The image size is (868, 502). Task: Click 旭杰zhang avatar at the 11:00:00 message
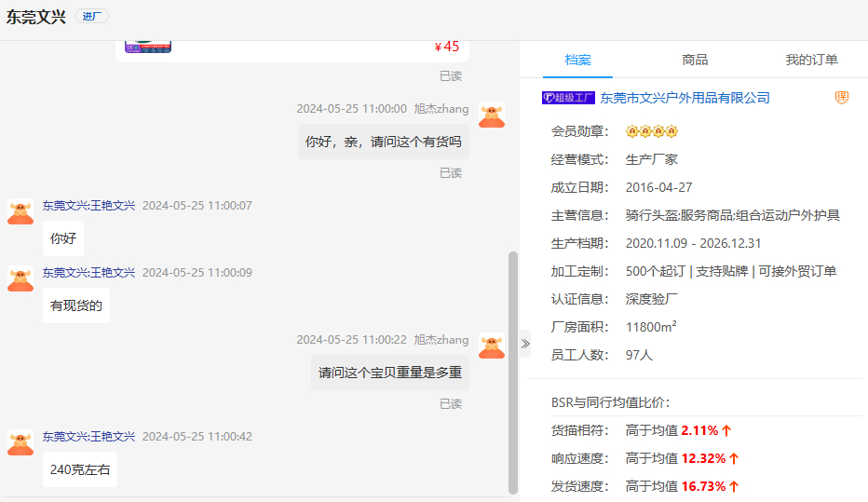(x=492, y=115)
